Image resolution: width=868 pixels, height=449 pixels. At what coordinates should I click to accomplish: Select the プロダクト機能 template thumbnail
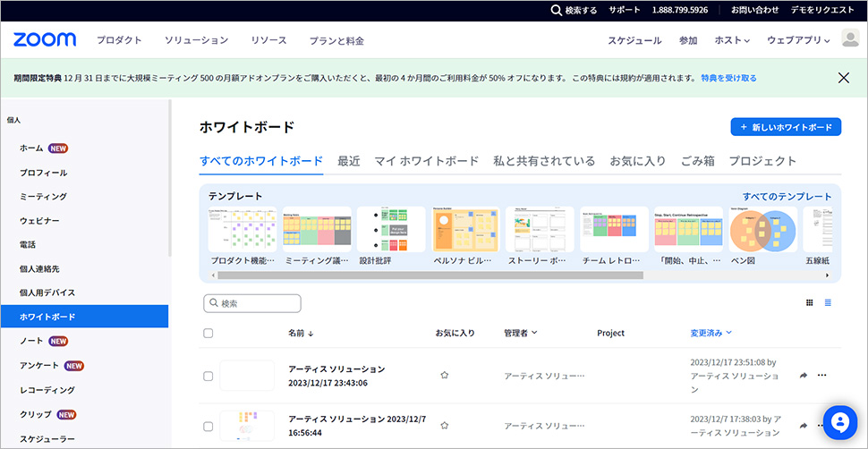(x=243, y=229)
